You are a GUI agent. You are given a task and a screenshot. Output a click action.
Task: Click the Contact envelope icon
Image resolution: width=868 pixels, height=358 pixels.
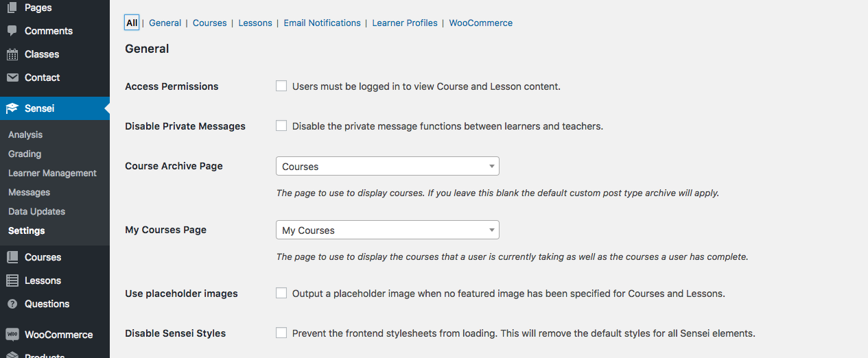[x=12, y=77]
